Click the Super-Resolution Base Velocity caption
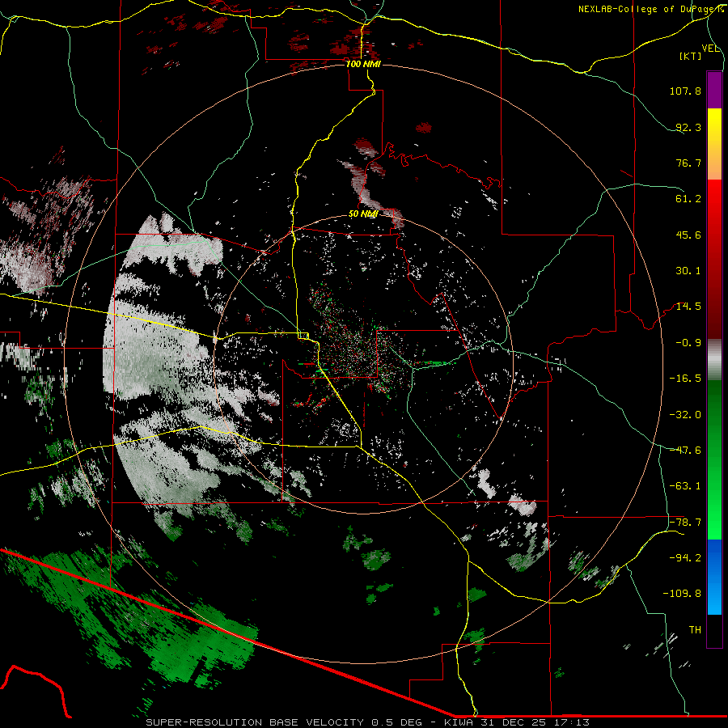The height and width of the screenshot is (728, 728). [367, 722]
